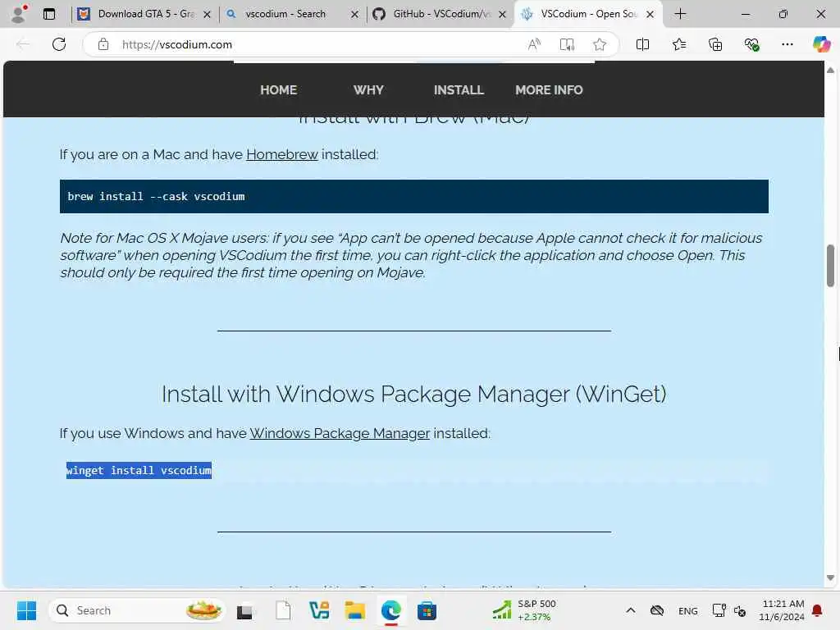This screenshot has height=630, width=840.
Task: Open the ENG language switcher
Action: (x=688, y=610)
